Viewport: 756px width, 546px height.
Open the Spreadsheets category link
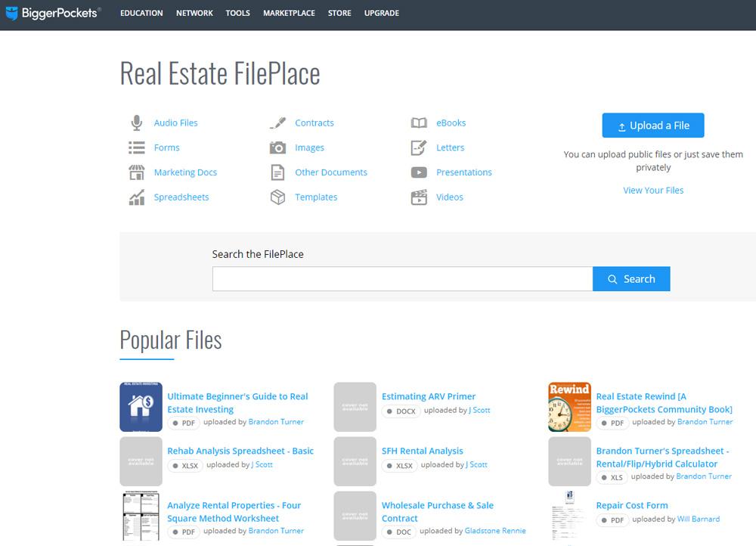coord(181,197)
